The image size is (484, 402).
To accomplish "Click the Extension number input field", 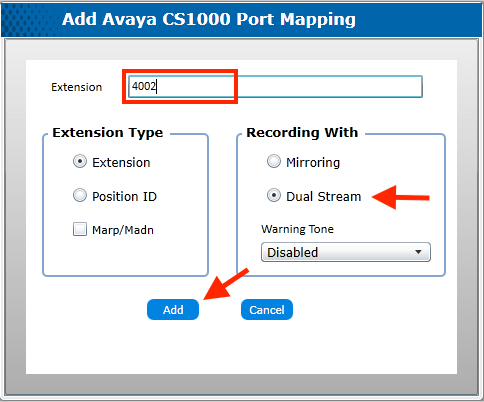I will tap(275, 87).
